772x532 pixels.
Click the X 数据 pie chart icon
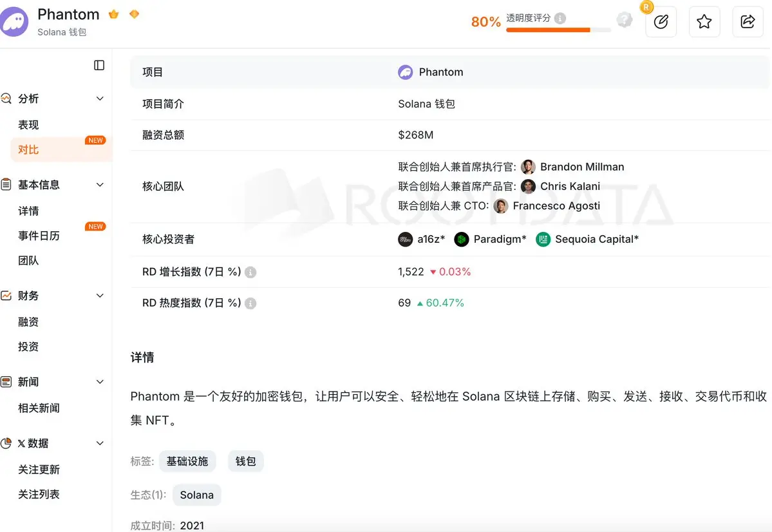point(6,443)
